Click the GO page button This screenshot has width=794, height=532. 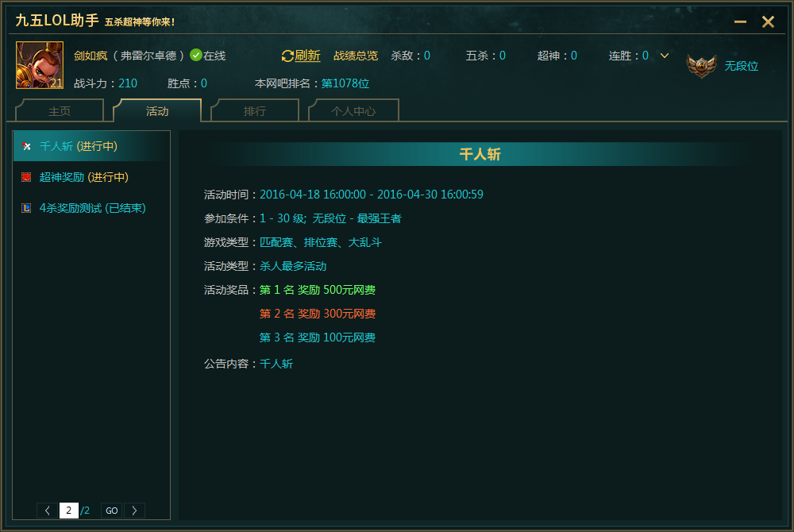[x=112, y=511]
